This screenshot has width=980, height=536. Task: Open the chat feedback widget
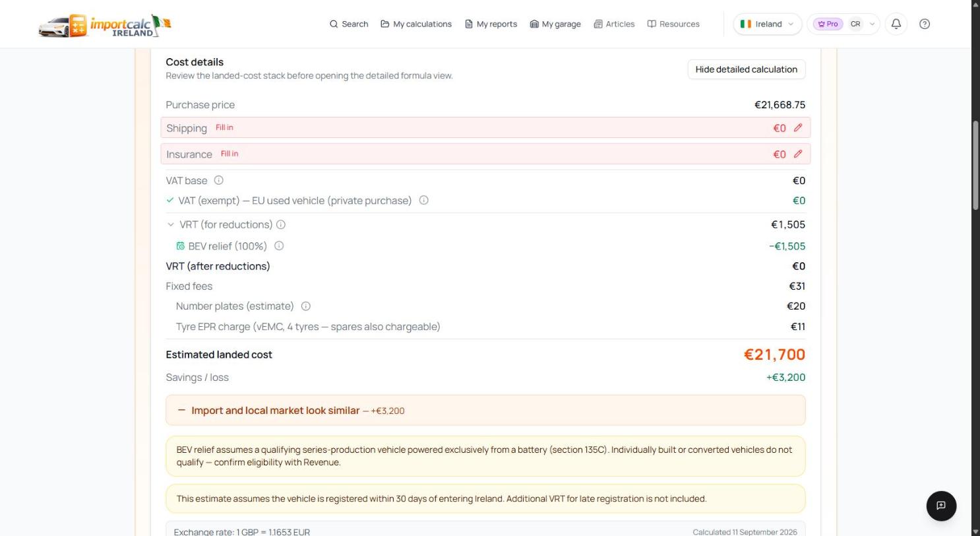[941, 506]
